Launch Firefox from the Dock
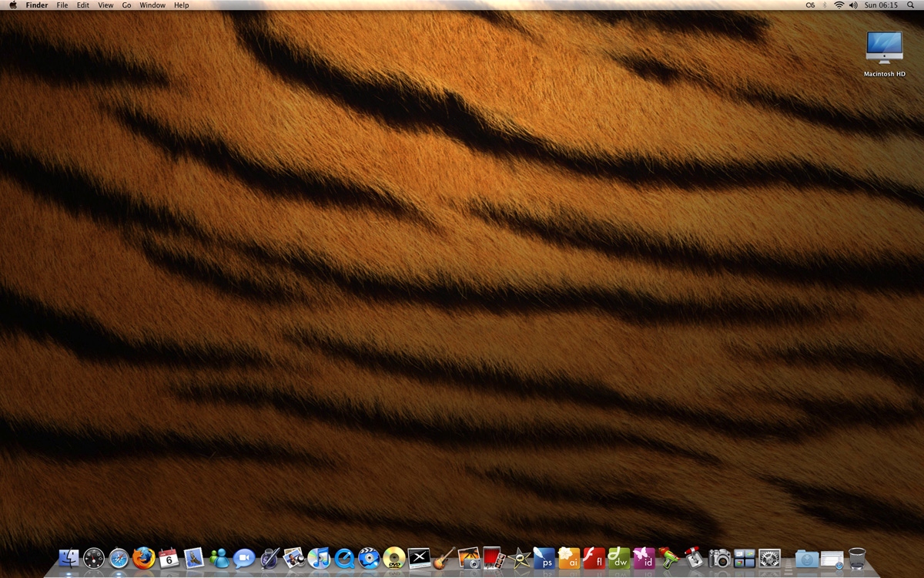 tap(144, 558)
